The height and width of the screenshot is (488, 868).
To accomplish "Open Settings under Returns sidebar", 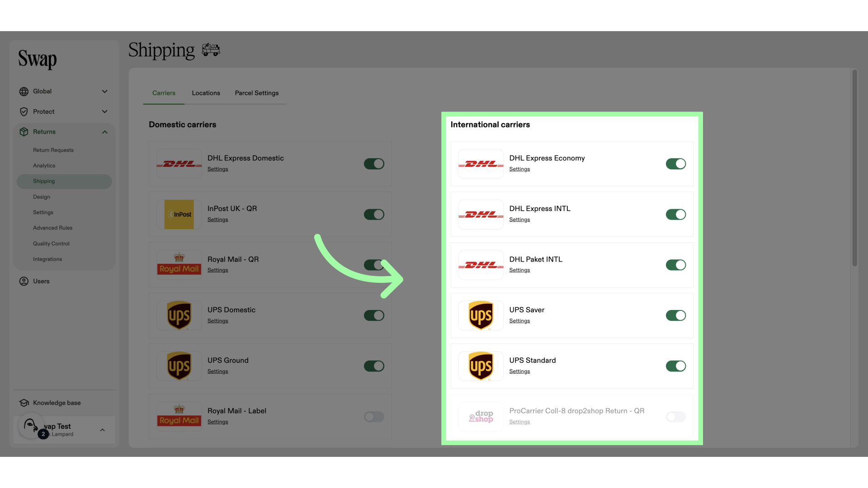I will (x=43, y=212).
